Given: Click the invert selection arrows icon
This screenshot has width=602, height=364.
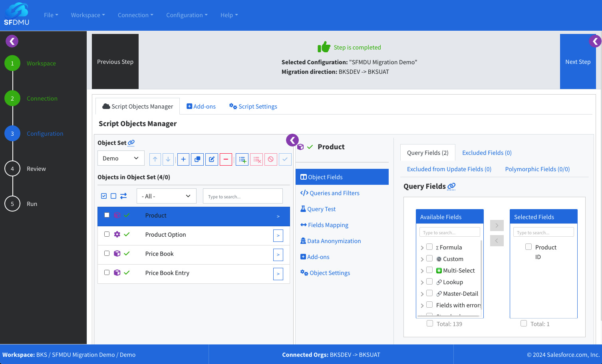Looking at the screenshot, I should tap(123, 196).
